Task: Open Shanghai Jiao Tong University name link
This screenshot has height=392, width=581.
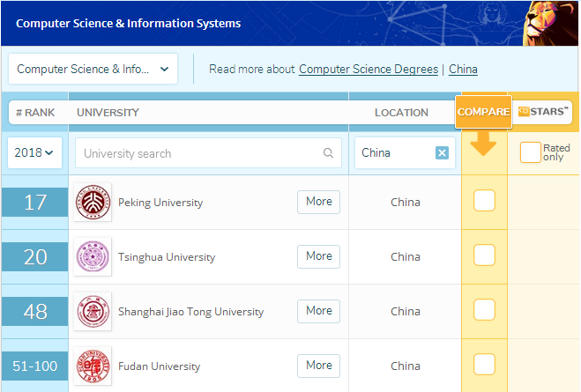Action: tap(190, 312)
